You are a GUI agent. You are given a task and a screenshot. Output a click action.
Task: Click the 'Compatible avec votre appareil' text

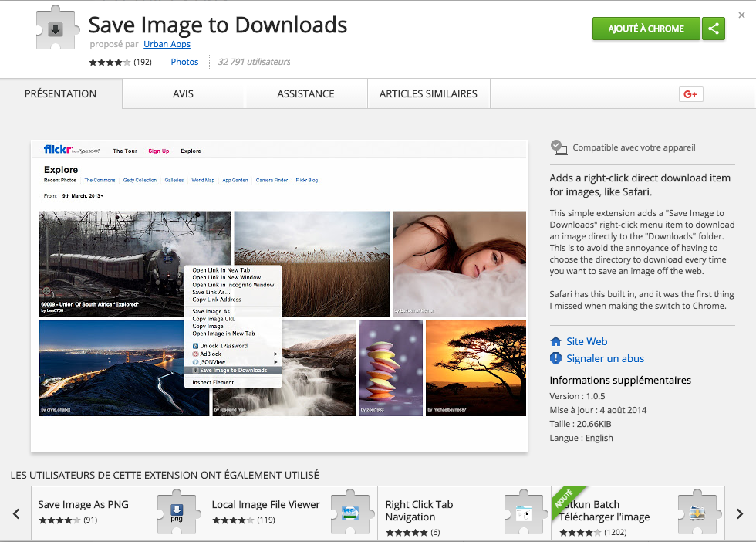click(x=634, y=147)
